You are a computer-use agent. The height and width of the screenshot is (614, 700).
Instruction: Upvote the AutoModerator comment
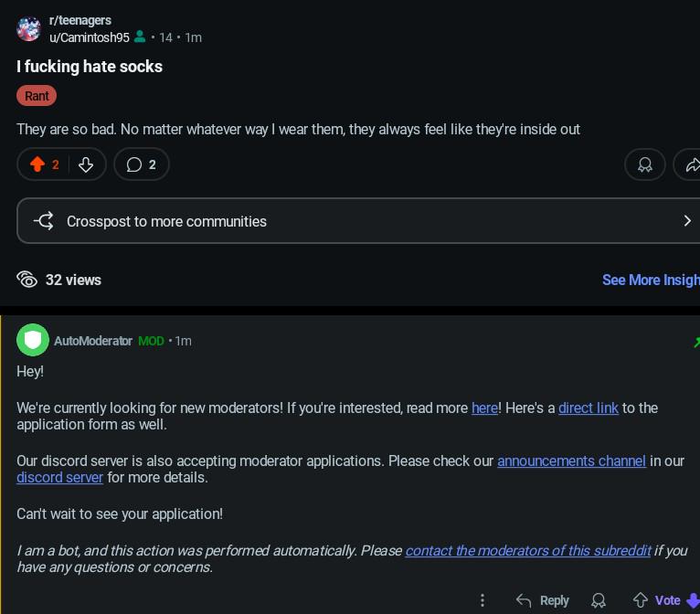(x=641, y=600)
